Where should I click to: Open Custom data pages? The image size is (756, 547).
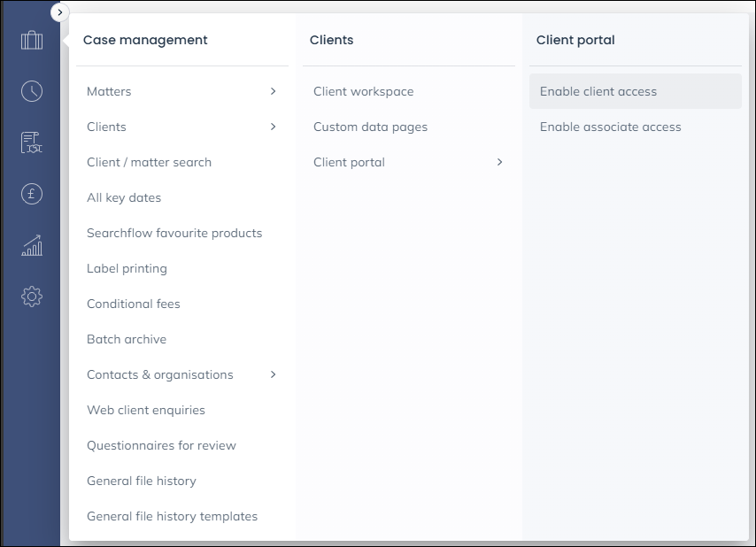(x=370, y=127)
